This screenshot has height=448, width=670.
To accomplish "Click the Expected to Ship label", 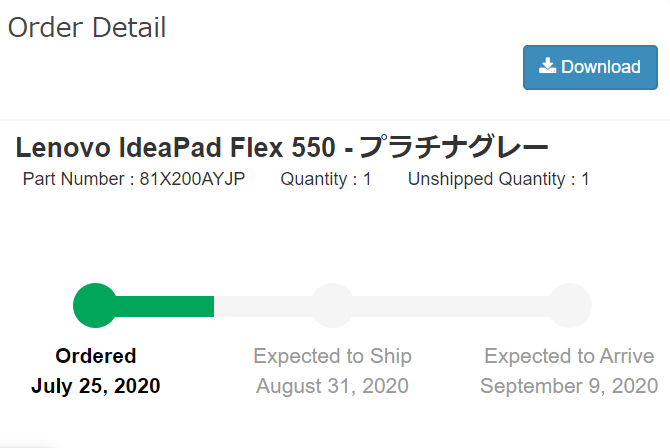I will [x=332, y=356].
